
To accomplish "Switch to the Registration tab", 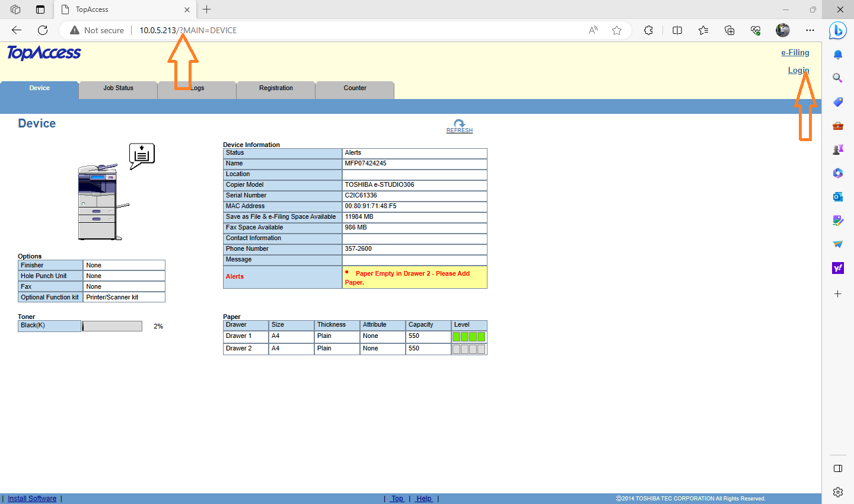I will pyautogui.click(x=276, y=88).
